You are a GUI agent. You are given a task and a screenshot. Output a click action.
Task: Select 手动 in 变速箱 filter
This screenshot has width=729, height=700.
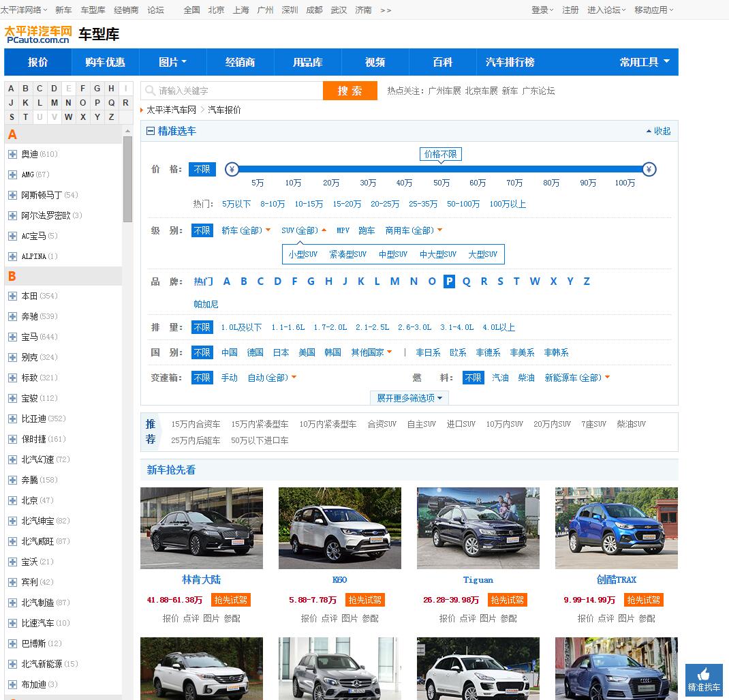click(229, 378)
